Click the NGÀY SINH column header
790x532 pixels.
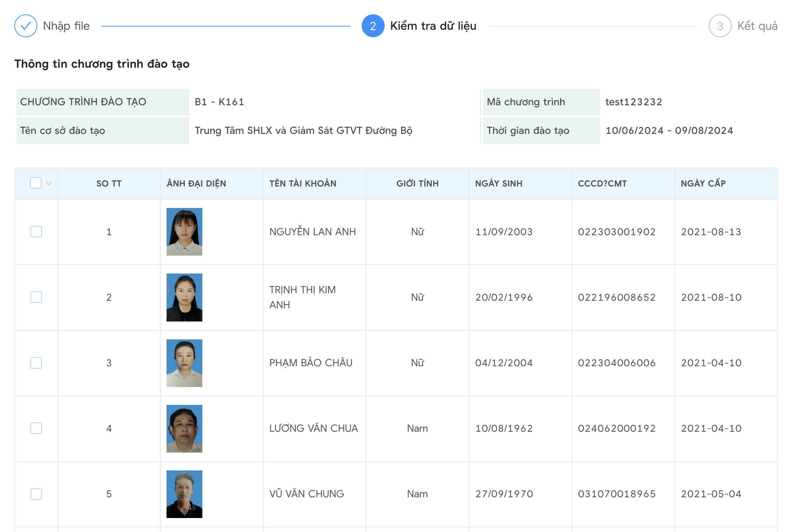point(498,183)
